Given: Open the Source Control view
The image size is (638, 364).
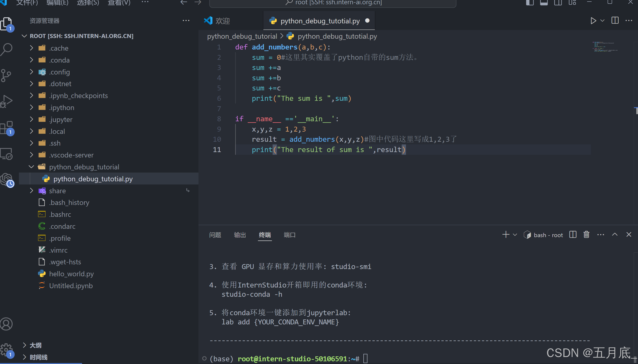Looking at the screenshot, I should pos(6,75).
